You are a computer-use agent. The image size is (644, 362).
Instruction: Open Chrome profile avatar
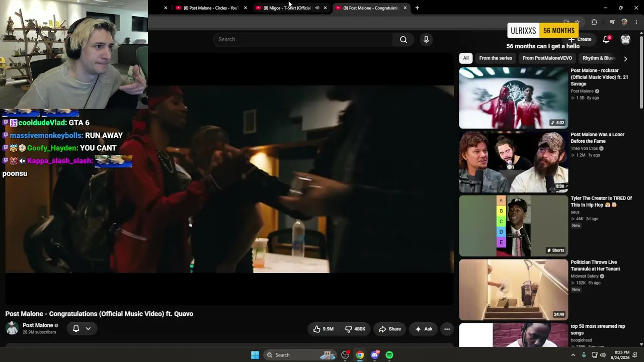624,22
